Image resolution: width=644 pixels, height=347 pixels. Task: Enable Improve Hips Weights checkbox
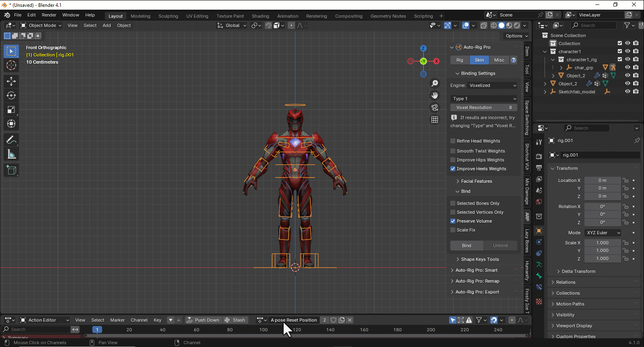tap(453, 160)
